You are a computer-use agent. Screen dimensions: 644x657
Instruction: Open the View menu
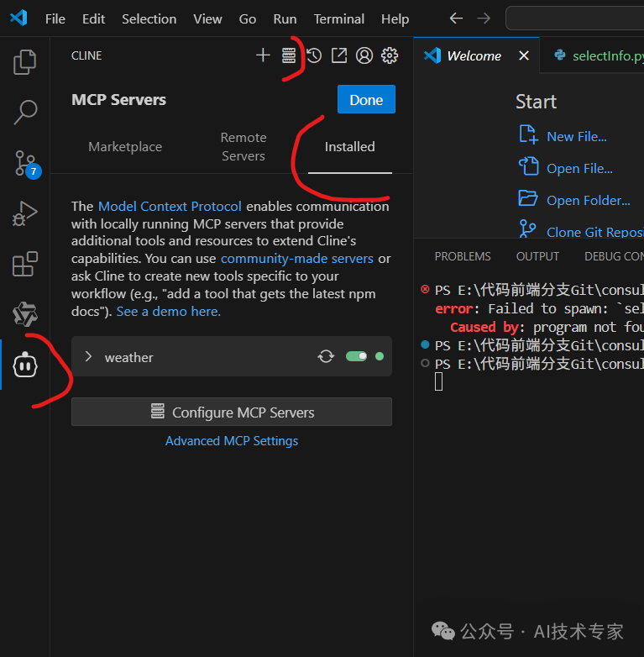click(207, 18)
